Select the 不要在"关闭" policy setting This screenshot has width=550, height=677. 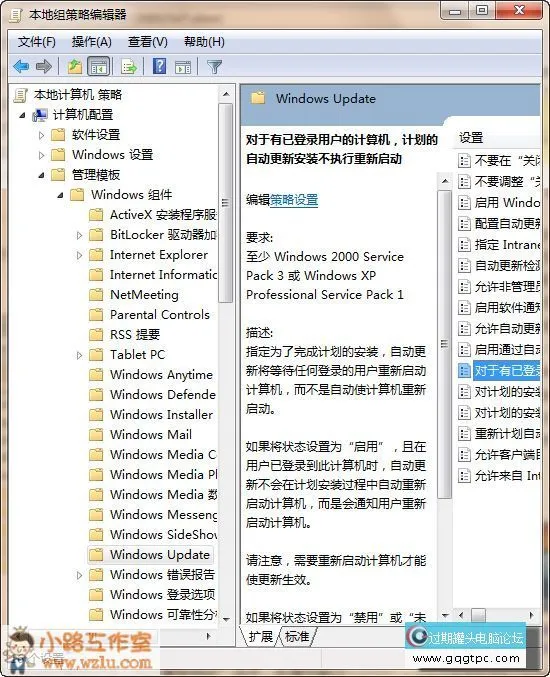(x=499, y=161)
